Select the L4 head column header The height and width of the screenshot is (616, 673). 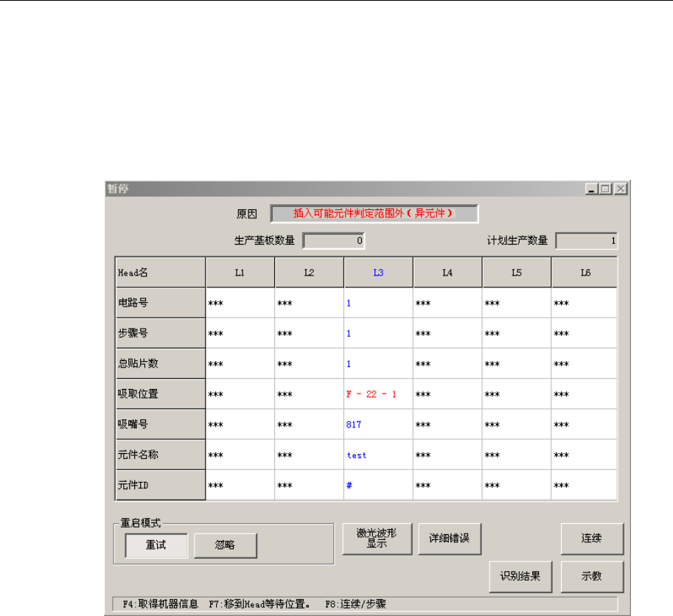447,273
